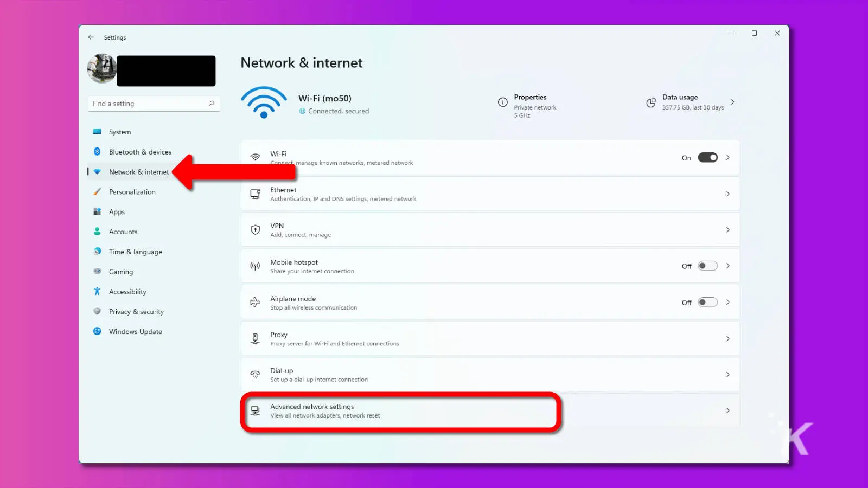Click the Advanced network settings icon
The height and width of the screenshot is (488, 868).
(255, 410)
